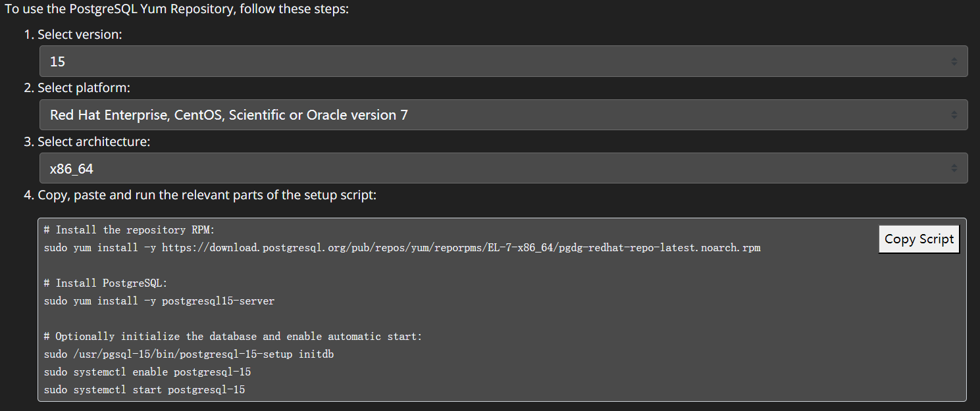
Task: Click the arrow icon on the architecture selector
Action: point(954,168)
